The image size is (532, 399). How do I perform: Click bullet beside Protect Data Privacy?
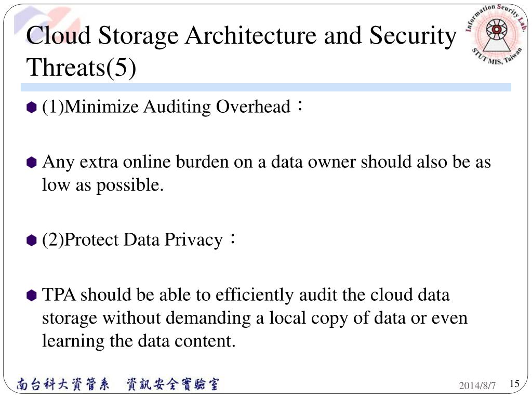31,240
